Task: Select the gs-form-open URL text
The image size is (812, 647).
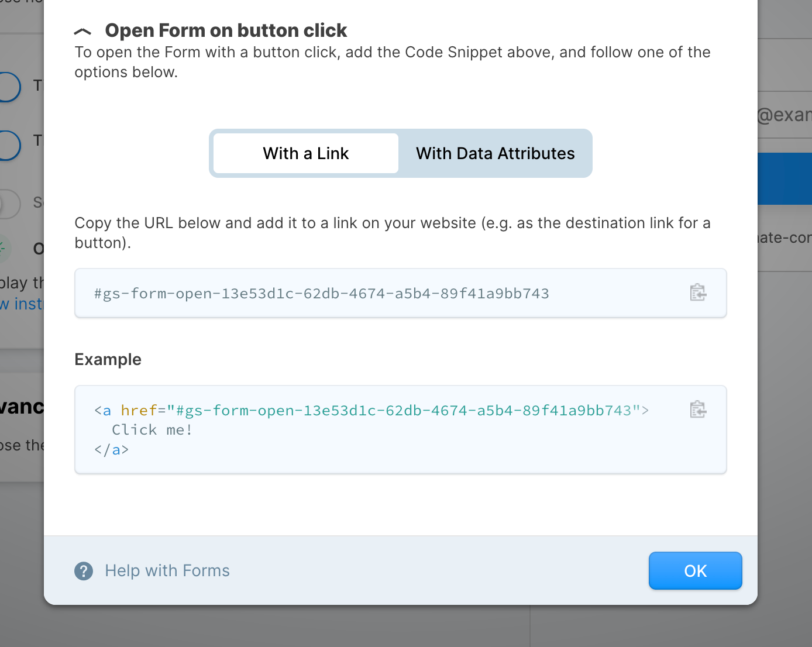Action: click(x=322, y=293)
